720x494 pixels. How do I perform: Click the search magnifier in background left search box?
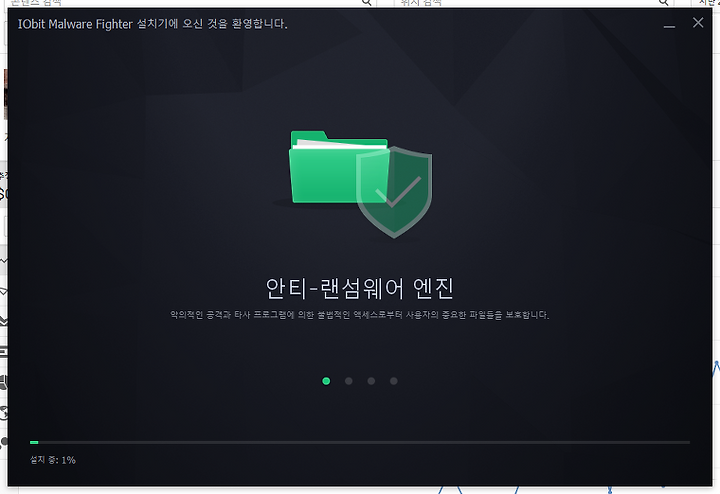tap(366, 2)
